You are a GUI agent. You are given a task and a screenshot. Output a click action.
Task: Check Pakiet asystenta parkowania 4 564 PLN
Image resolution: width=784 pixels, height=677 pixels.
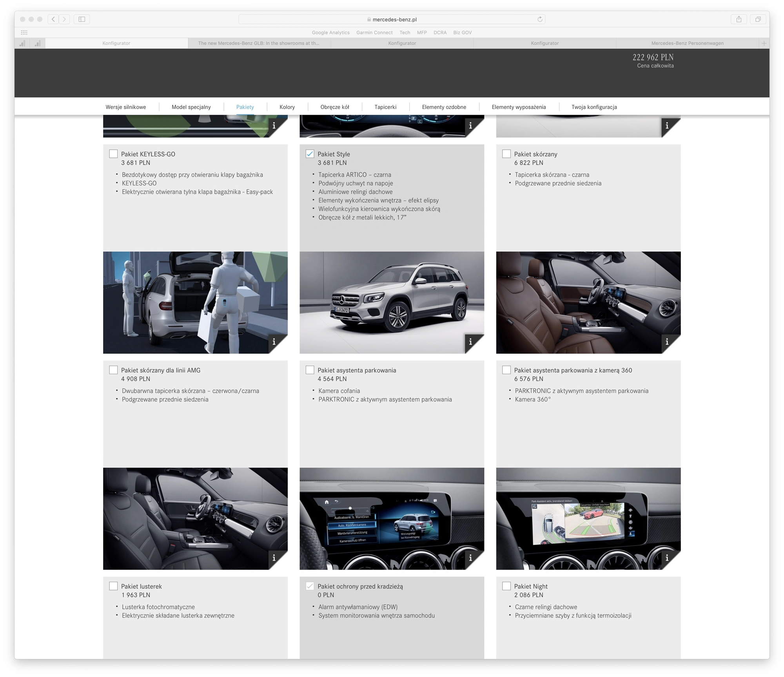(310, 370)
